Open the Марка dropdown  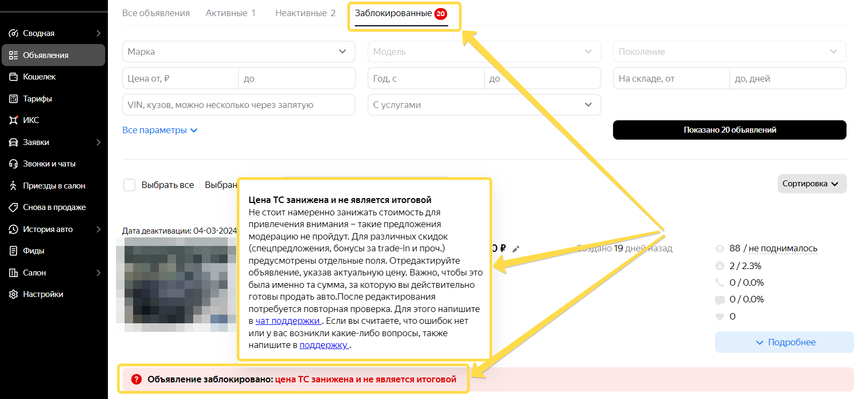(238, 52)
